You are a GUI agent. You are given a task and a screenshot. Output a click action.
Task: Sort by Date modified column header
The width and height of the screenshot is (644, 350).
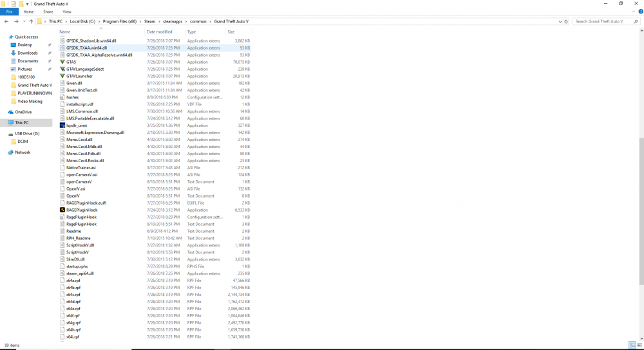click(x=159, y=32)
